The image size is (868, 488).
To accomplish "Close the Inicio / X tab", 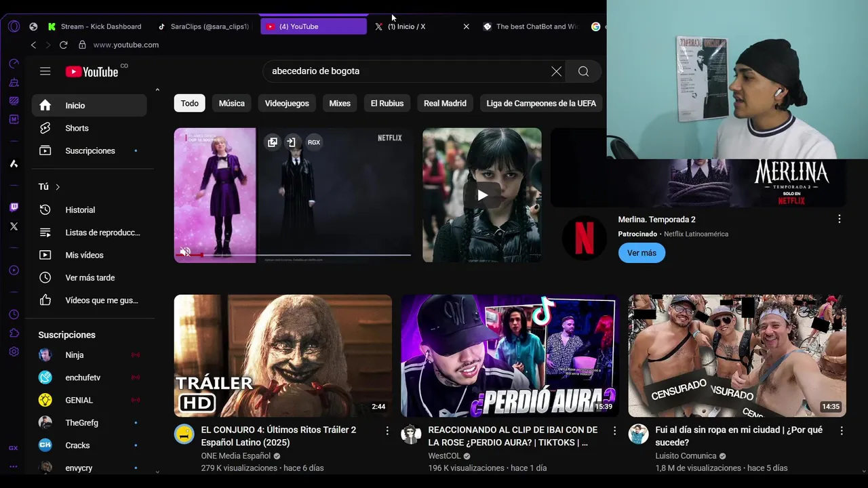I will tap(466, 26).
